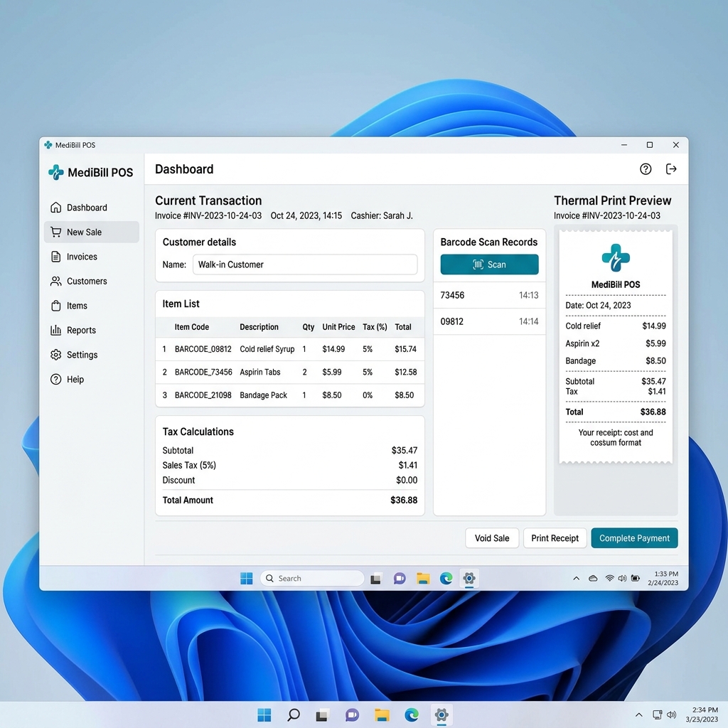This screenshot has width=728, height=728.
Task: Open the 2:34 PM clock on desktop taskbar
Action: pos(702,714)
